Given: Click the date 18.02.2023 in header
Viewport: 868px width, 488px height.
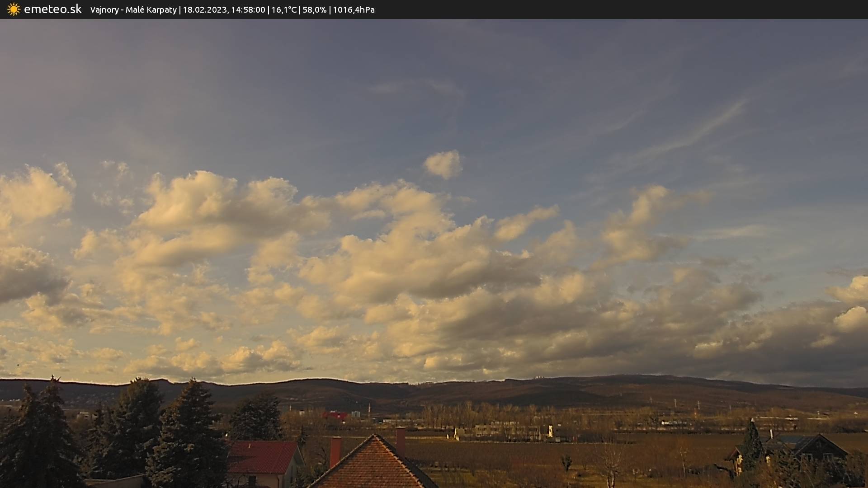Looking at the screenshot, I should point(204,10).
